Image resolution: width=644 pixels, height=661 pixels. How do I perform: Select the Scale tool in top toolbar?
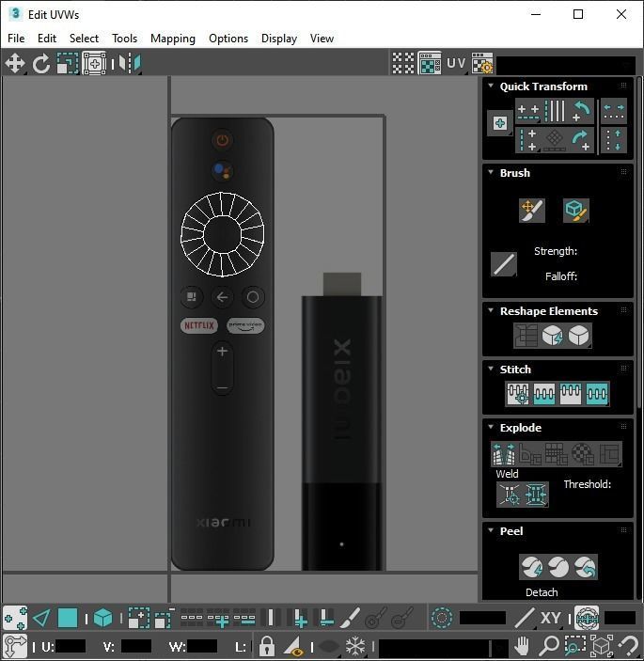[68, 63]
